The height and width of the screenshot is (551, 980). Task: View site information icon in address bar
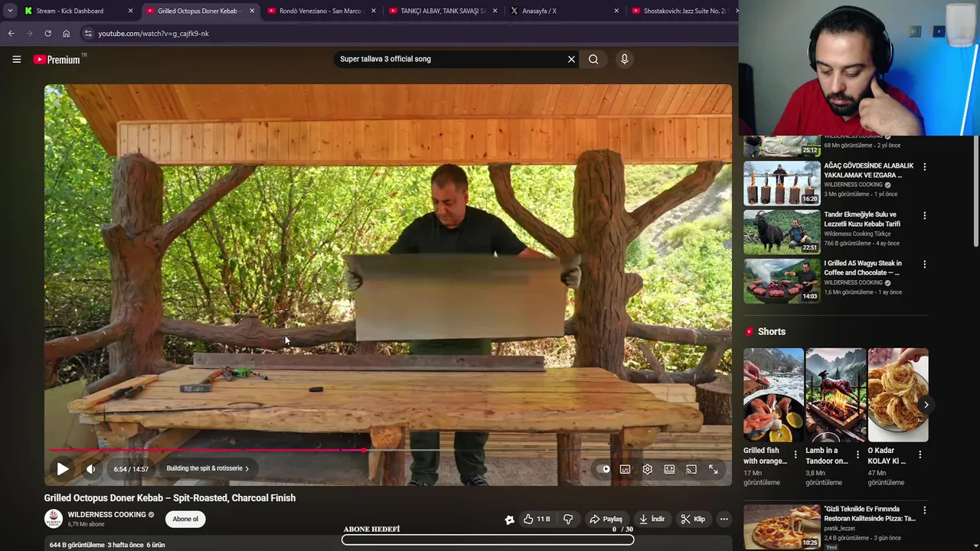coord(88,34)
